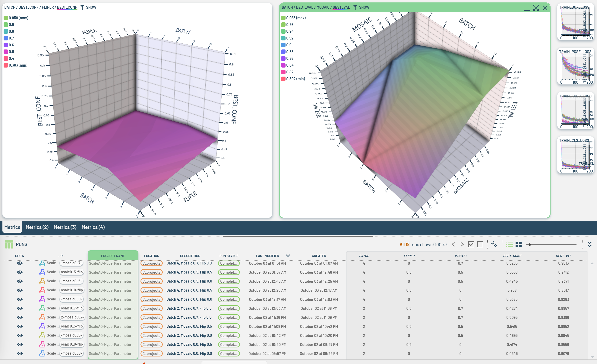Click the flask icon of first run

click(x=42, y=263)
